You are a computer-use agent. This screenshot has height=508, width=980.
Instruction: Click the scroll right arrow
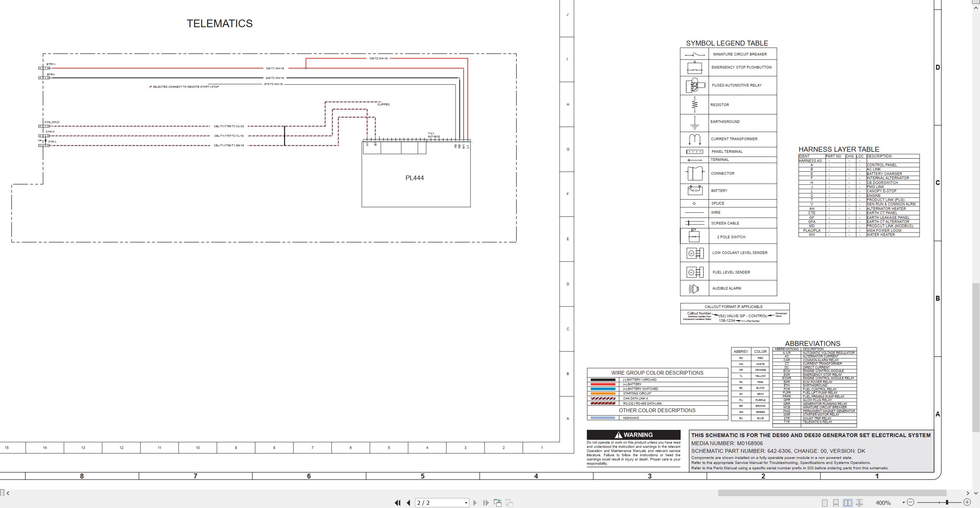(x=968, y=493)
